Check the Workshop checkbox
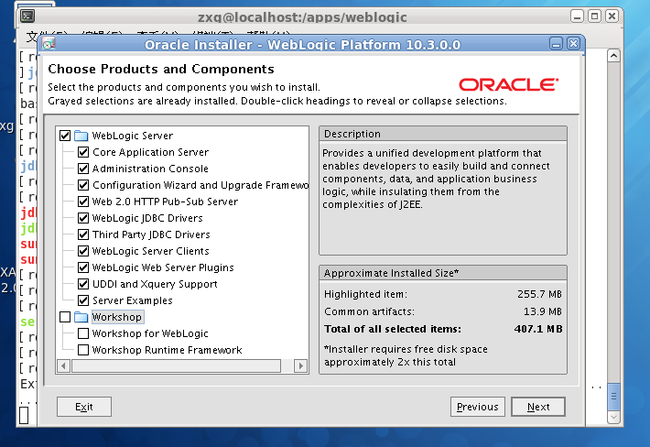This screenshot has height=447, width=650. [65, 317]
